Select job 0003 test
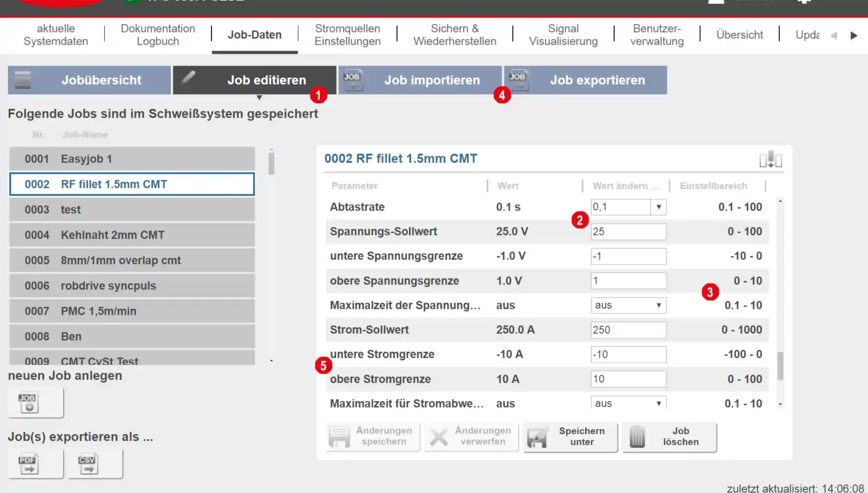 coord(132,209)
